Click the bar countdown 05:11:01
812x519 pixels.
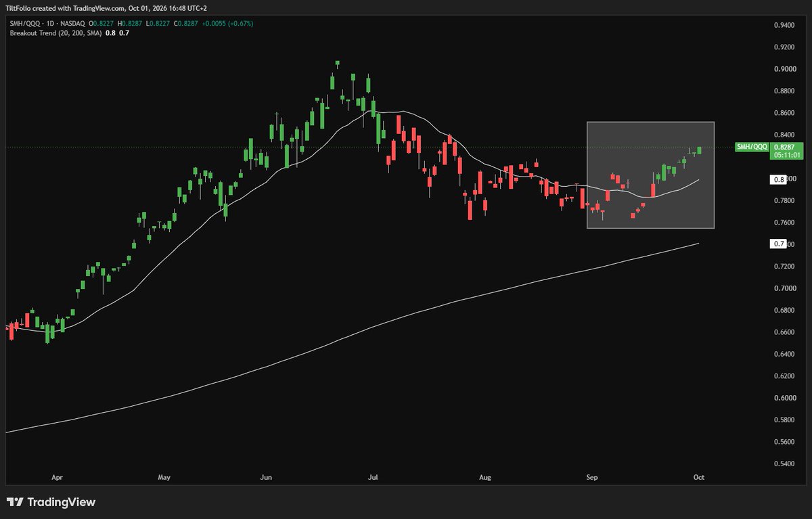[786, 155]
